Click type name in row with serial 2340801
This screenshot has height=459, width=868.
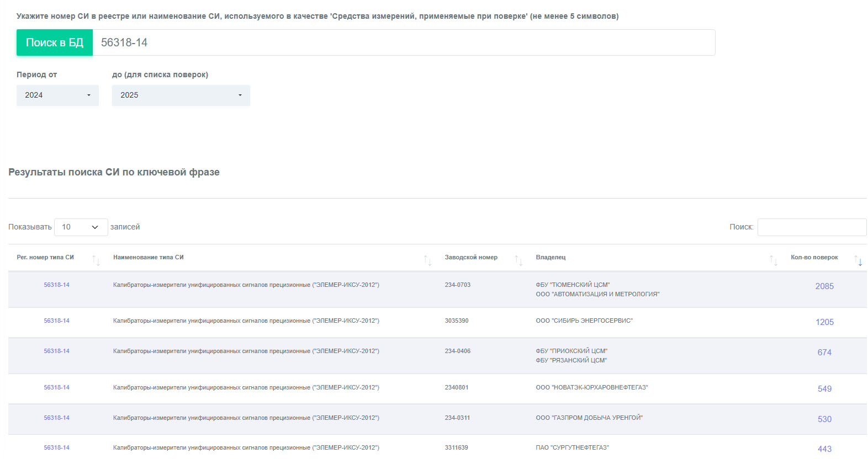pyautogui.click(x=246, y=388)
